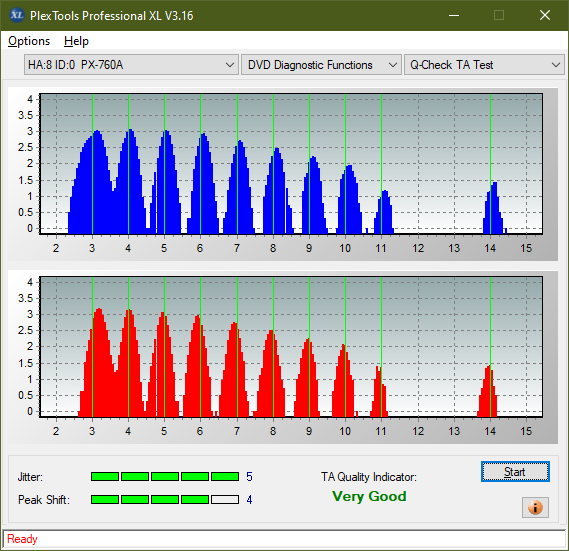Image resolution: width=569 pixels, height=551 pixels.
Task: Click the blue histogram peak at 14
Action: click(494, 208)
